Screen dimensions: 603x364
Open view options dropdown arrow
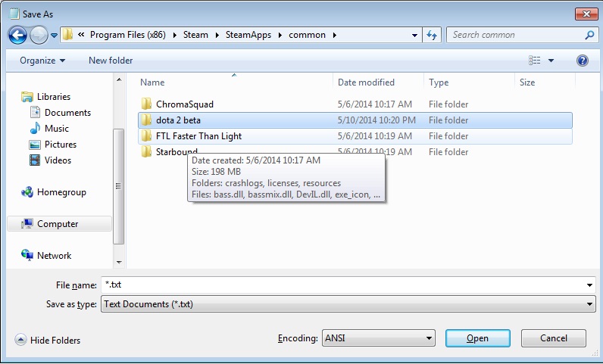click(551, 61)
